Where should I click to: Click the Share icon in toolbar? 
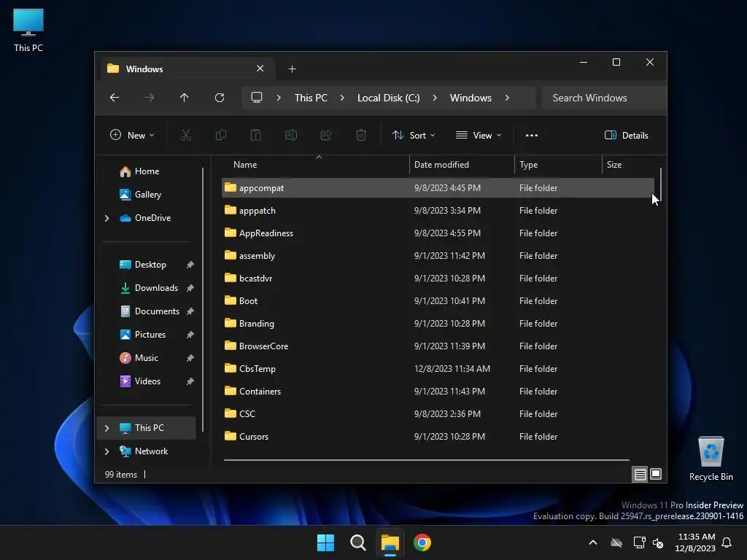pyautogui.click(x=326, y=135)
